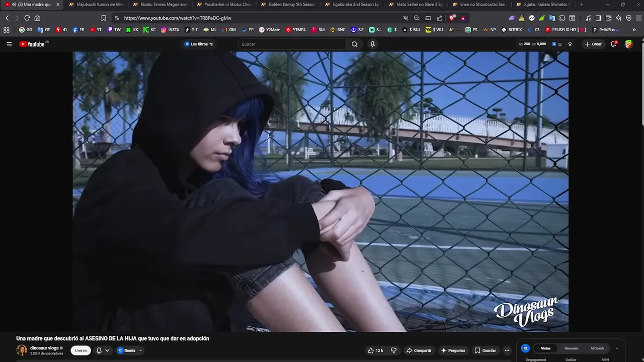Image resolution: width=644 pixels, height=362 pixels.
Task: Open the browser wallet icon
Action: coord(608,18)
